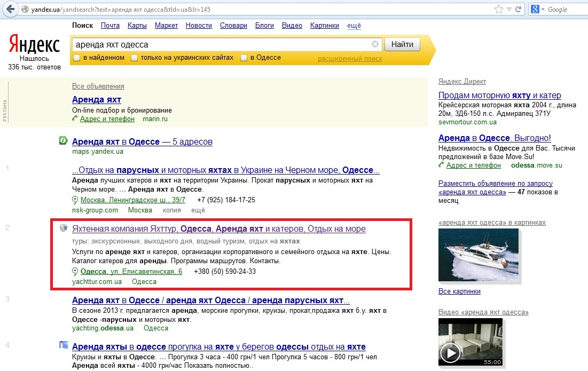This screenshot has width=588, height=371.
Task: Open address 'Москва, Ленинградское ш., 39/7'
Action: pyautogui.click(x=133, y=200)
